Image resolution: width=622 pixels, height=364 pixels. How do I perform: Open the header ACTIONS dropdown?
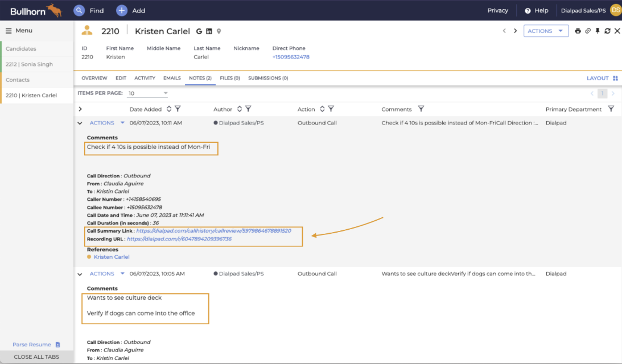(546, 31)
